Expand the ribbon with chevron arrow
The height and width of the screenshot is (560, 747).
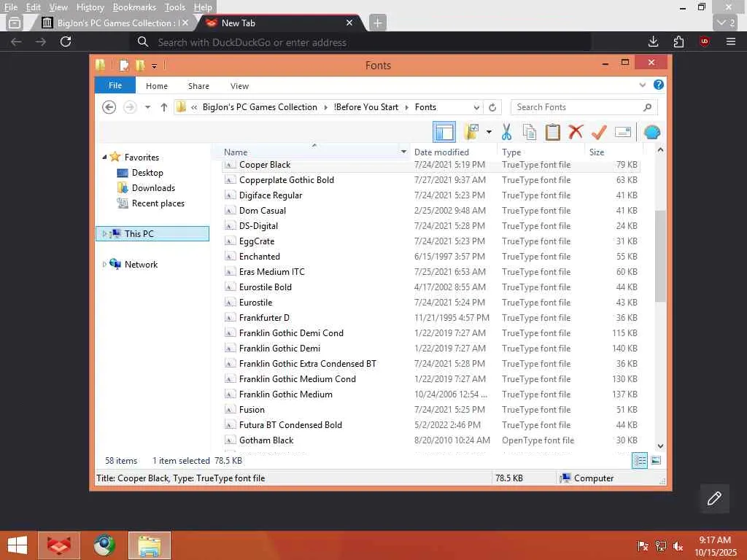point(642,85)
